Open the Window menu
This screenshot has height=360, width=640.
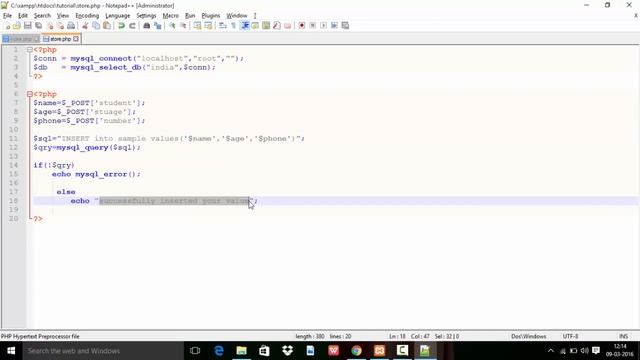[x=237, y=16]
